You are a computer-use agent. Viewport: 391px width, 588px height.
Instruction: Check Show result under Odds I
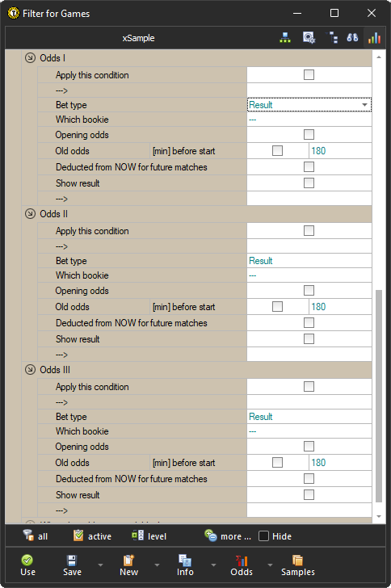tap(309, 183)
